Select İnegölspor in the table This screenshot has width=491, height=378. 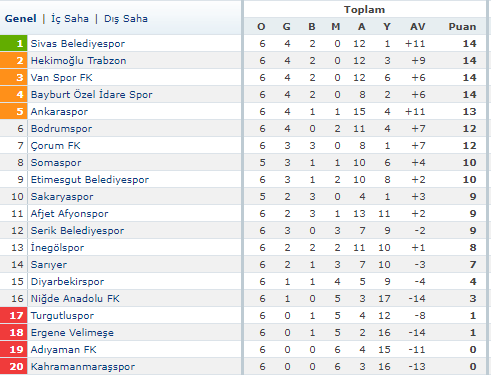click(x=57, y=248)
